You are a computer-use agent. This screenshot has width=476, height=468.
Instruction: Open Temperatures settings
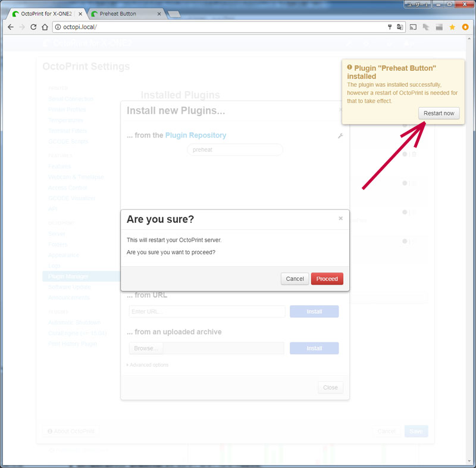(65, 120)
